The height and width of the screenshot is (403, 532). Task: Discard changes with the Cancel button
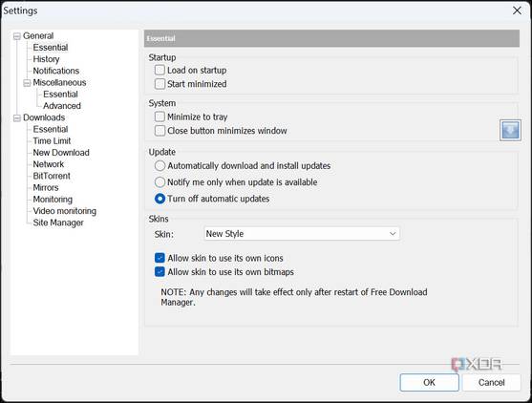pos(491,382)
